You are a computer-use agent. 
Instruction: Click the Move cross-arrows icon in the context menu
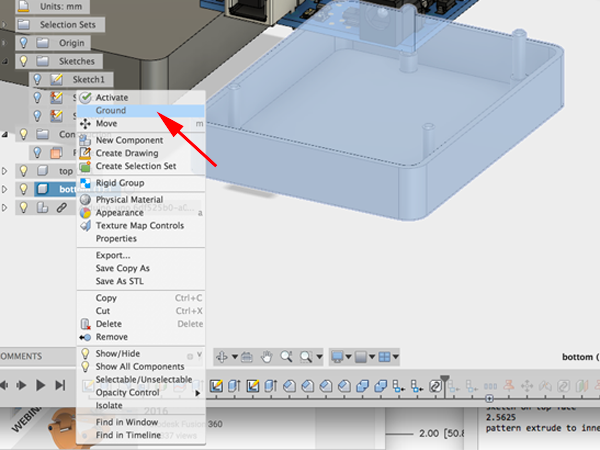click(x=85, y=124)
